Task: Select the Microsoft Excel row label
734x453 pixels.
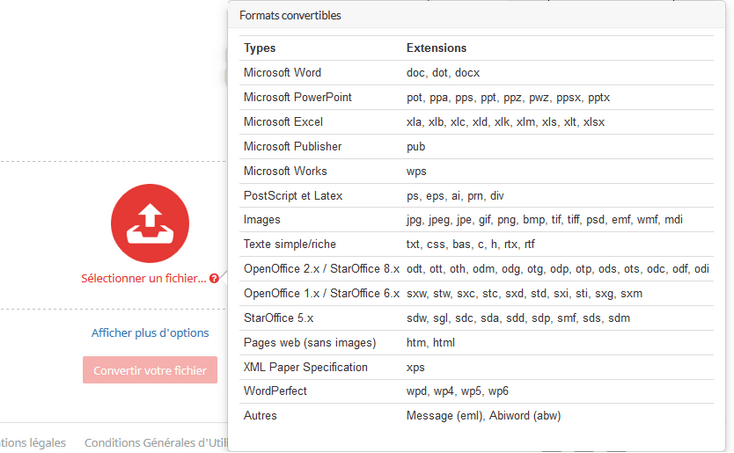Action: coord(283,122)
